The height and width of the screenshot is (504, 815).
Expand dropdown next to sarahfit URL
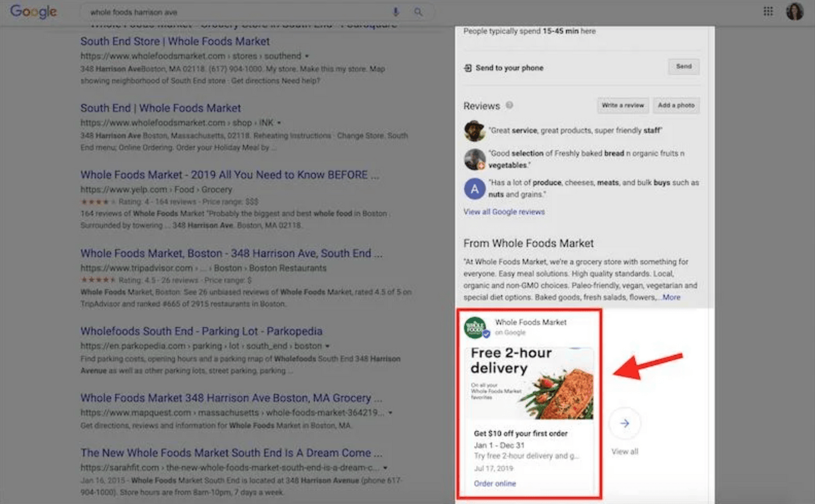(x=385, y=467)
